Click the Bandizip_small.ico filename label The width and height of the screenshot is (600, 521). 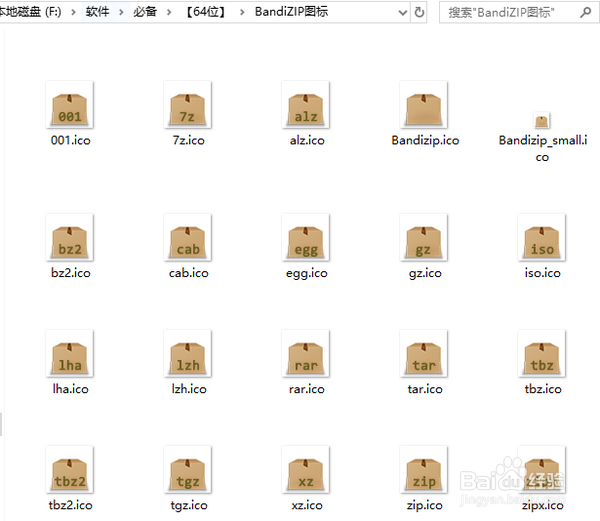click(543, 148)
